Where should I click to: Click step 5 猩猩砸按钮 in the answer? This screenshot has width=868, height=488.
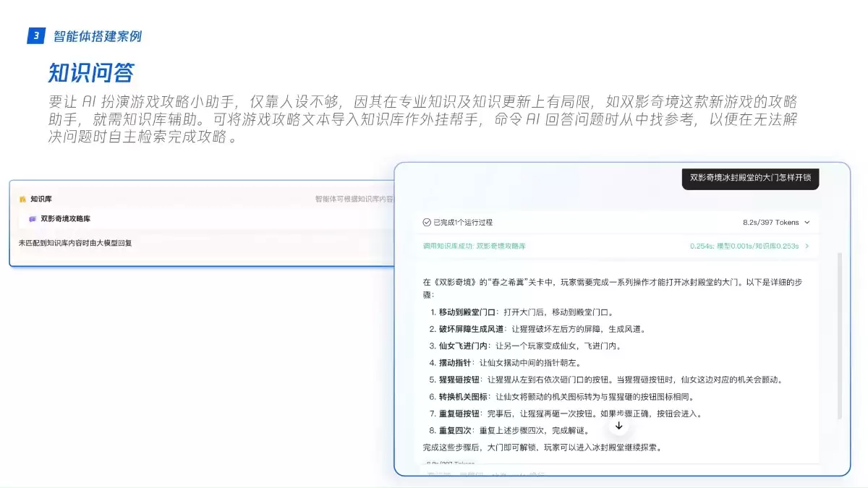click(605, 380)
